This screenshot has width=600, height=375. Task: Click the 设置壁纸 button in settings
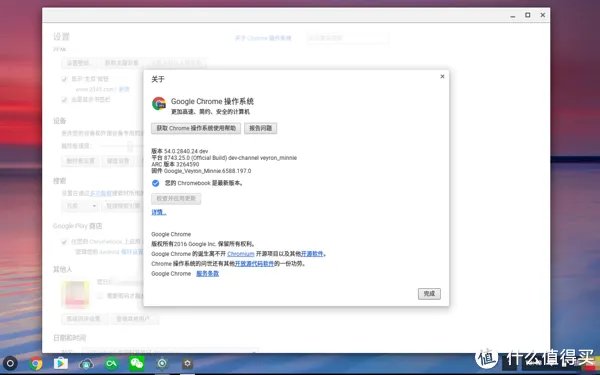pos(78,63)
